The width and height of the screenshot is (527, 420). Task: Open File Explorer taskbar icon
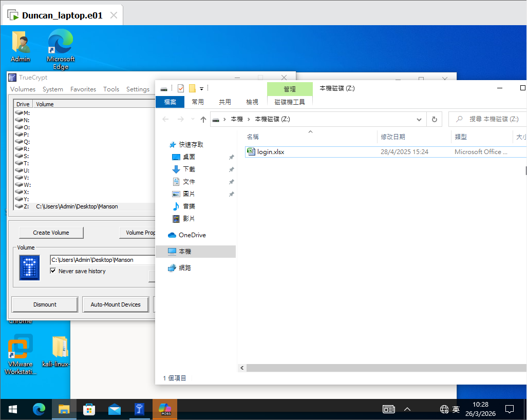[64, 409]
